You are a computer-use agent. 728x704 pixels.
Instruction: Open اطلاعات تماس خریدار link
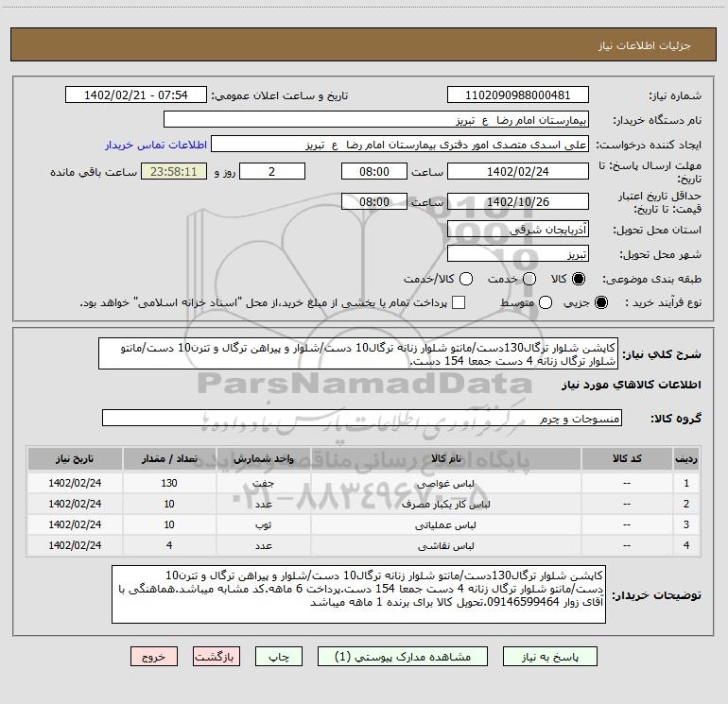156,145
